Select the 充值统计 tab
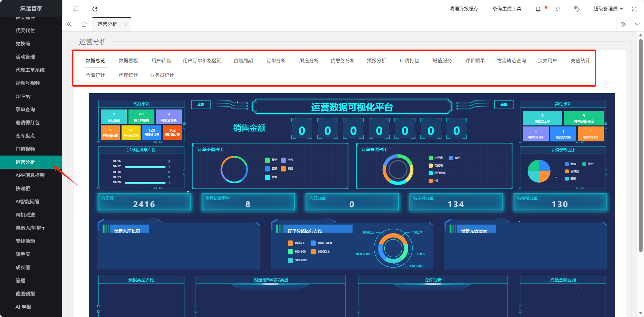This screenshot has width=644, height=317. point(580,61)
